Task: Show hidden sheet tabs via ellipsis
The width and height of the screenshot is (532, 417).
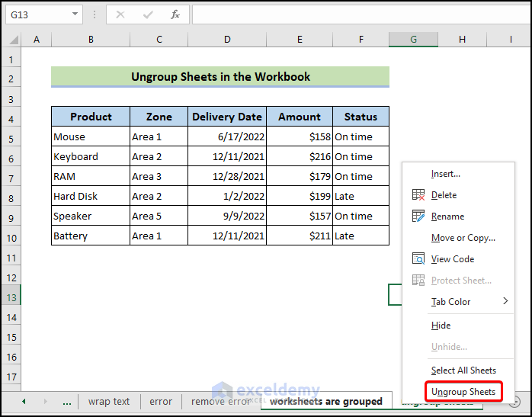Action: 67,402
